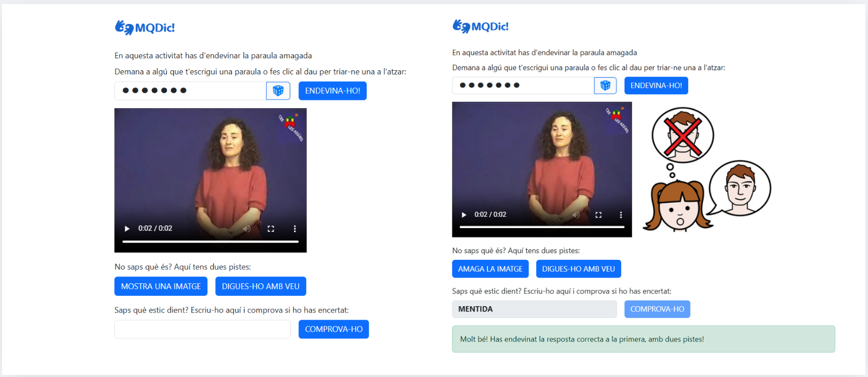The width and height of the screenshot is (868, 377).
Task: Click the MOSTRA UNA IMATGE button
Action: point(161,286)
